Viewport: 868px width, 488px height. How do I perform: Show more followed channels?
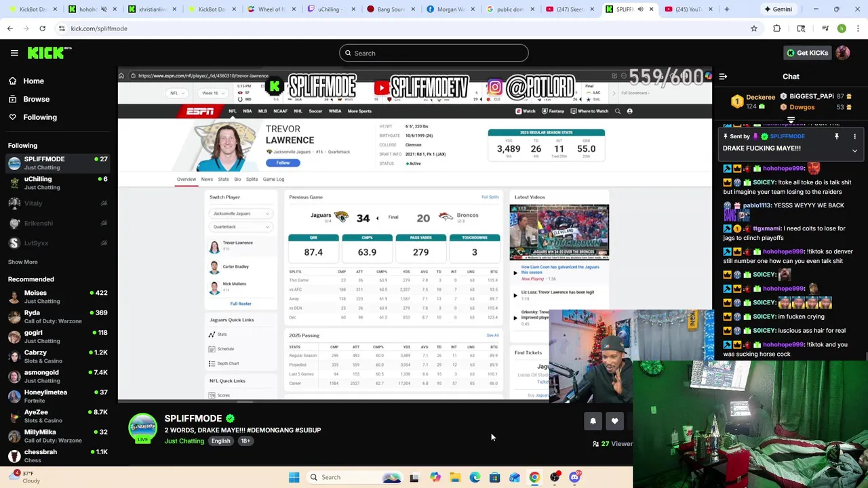tap(22, 262)
